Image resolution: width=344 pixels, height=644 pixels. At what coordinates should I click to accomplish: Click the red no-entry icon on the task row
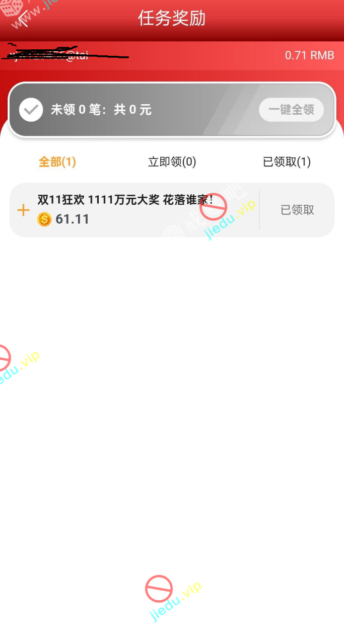(213, 207)
